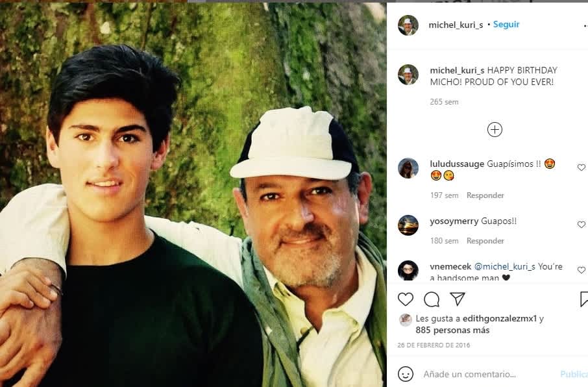Like the post with the heart icon

[x=406, y=299]
